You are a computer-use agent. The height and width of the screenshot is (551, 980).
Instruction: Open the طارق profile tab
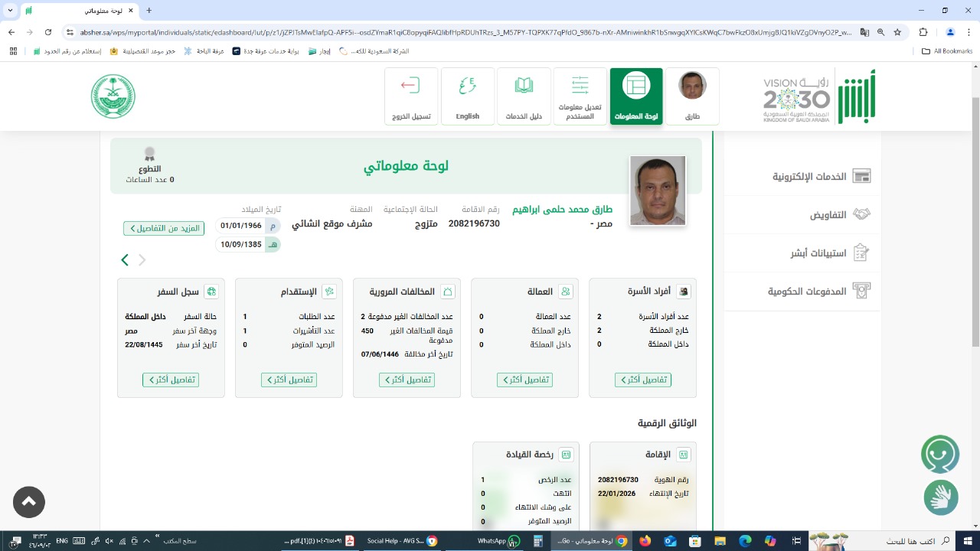pyautogui.click(x=692, y=96)
